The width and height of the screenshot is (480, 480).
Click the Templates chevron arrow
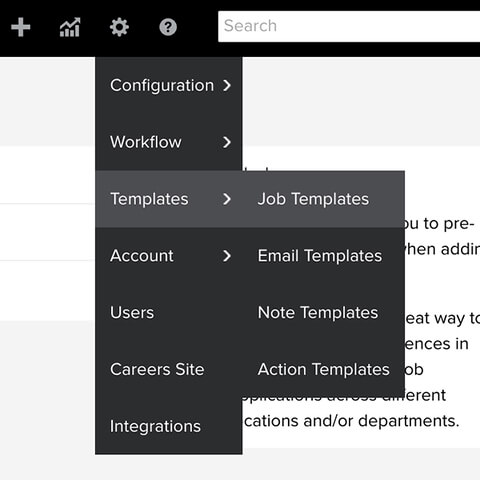tap(227, 199)
